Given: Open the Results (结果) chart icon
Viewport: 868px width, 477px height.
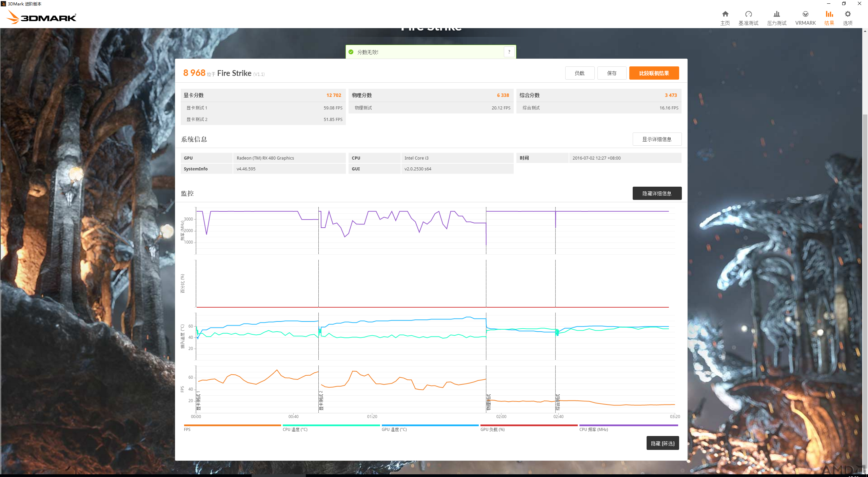Looking at the screenshot, I should tap(829, 14).
